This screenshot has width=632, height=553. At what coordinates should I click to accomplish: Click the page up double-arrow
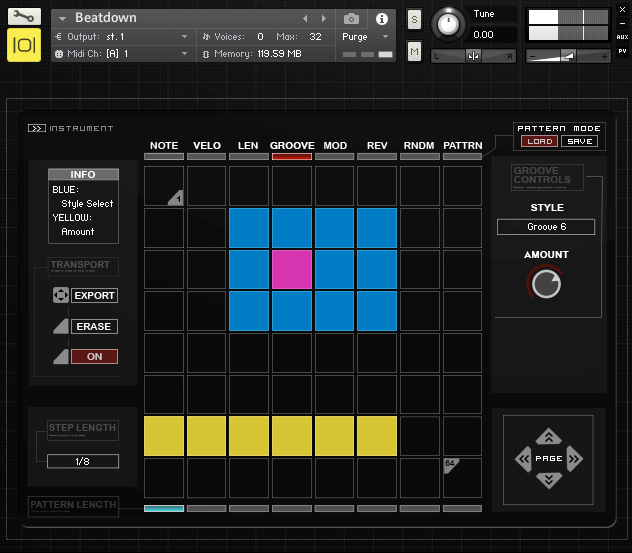[548, 437]
